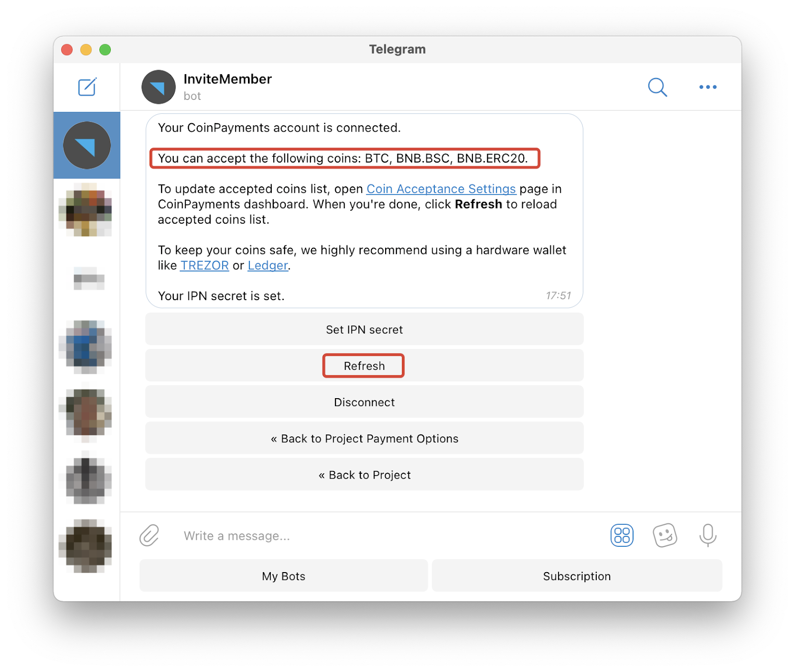This screenshot has width=795, height=672.
Task: Toggle the bot keyboard icon
Action: click(622, 535)
